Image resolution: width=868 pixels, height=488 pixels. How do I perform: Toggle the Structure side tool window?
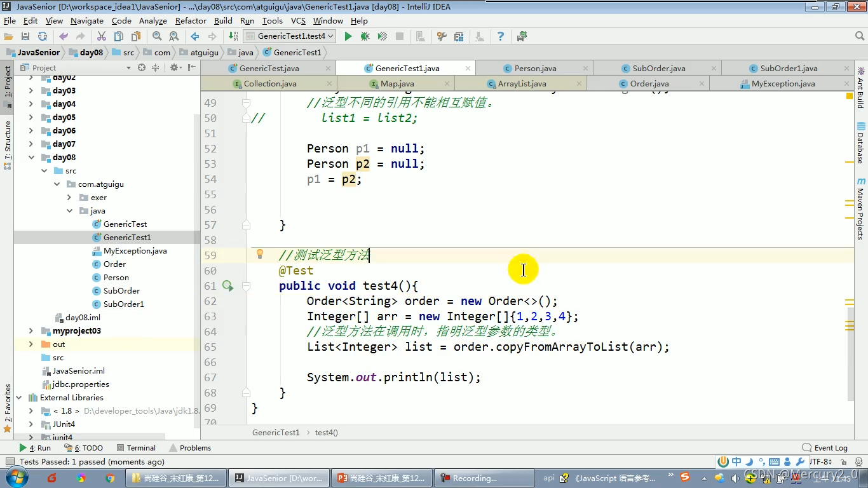8,145
